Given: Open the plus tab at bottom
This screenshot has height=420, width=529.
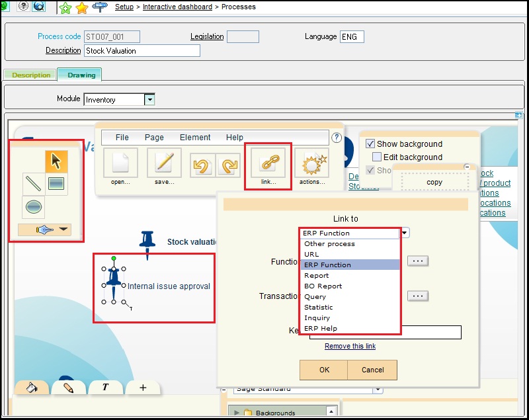Looking at the screenshot, I should coord(143,388).
